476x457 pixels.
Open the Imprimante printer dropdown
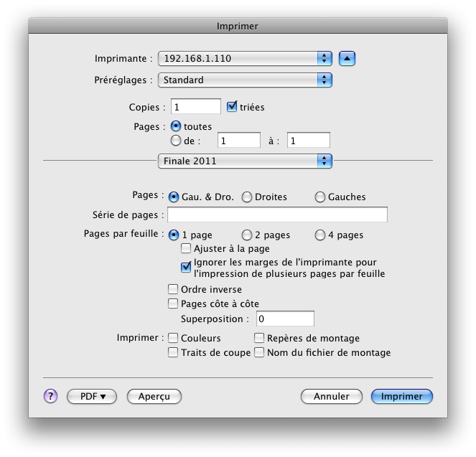tap(245, 58)
